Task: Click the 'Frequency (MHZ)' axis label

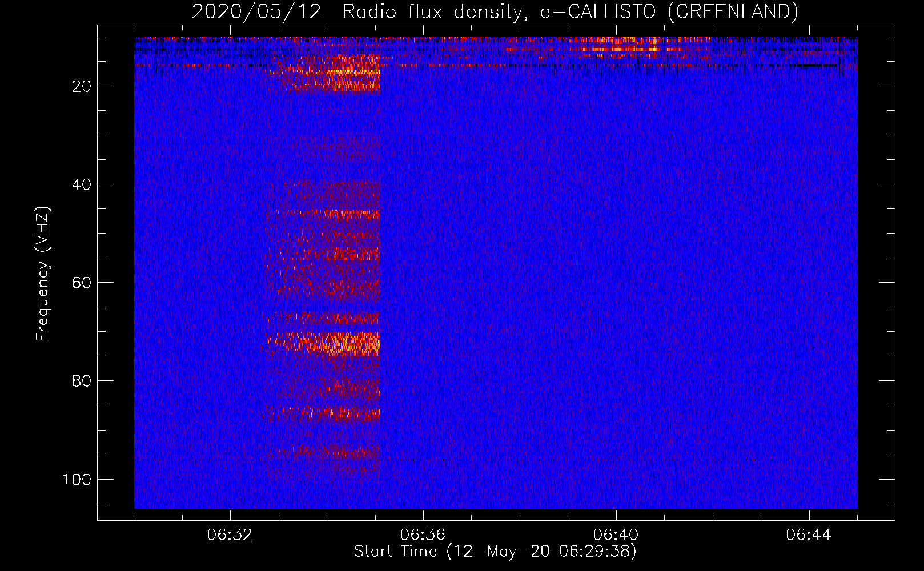Action: point(43,274)
